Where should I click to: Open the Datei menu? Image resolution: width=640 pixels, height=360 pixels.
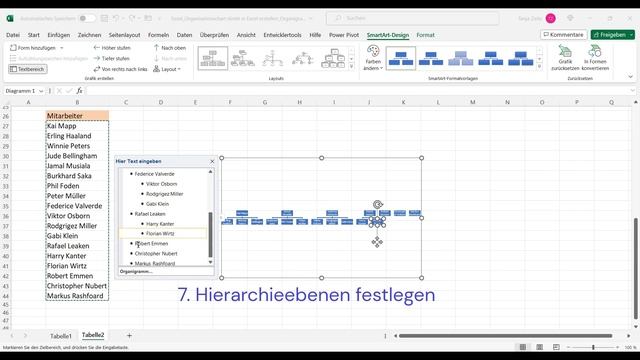pyautogui.click(x=13, y=35)
